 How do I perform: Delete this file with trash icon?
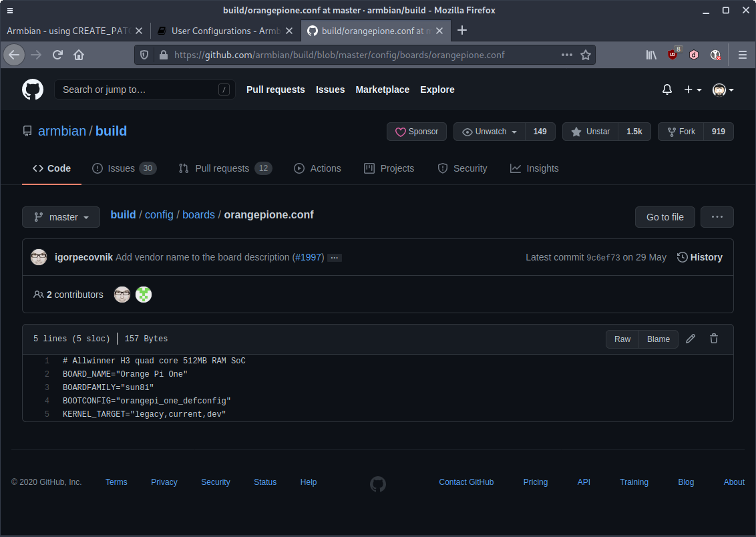point(714,339)
